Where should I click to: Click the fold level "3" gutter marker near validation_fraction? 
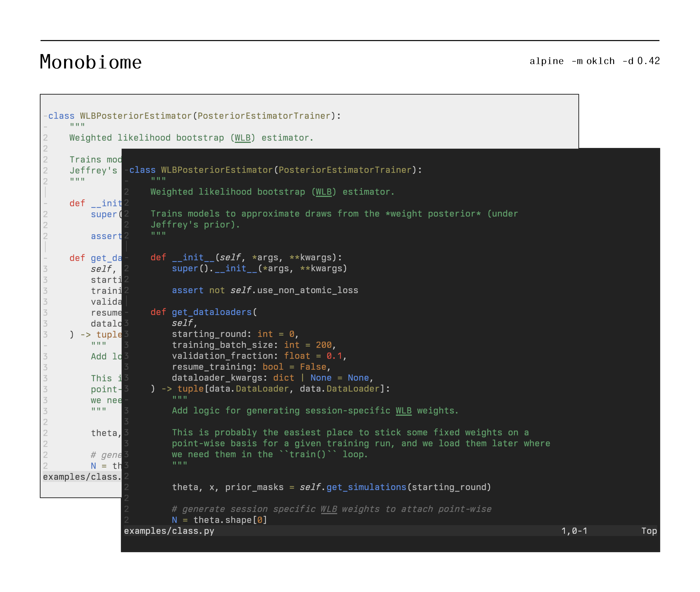coord(126,356)
